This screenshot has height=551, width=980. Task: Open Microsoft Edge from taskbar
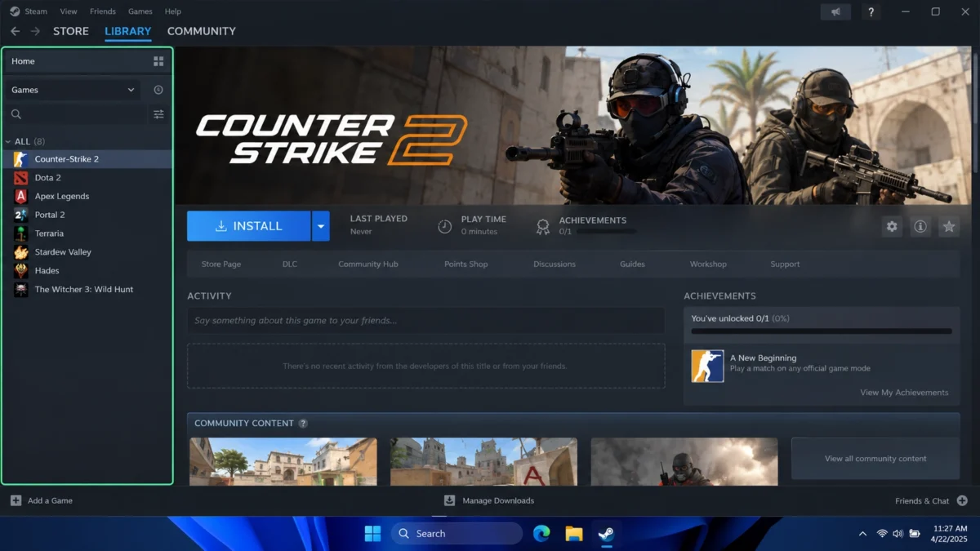click(541, 534)
